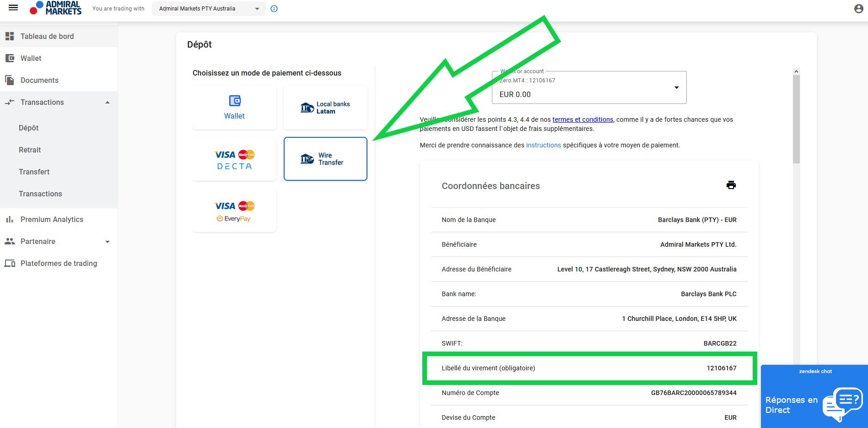Open Plateformes de trading

pyautogui.click(x=59, y=263)
